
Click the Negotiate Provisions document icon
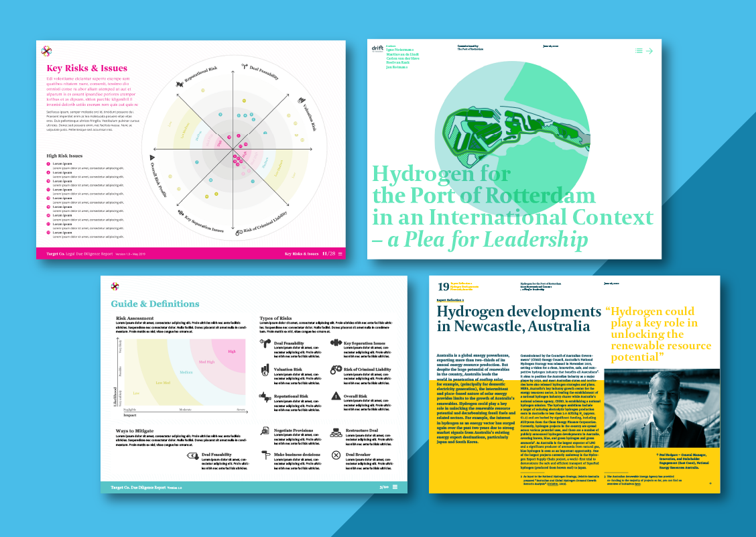coord(265,431)
